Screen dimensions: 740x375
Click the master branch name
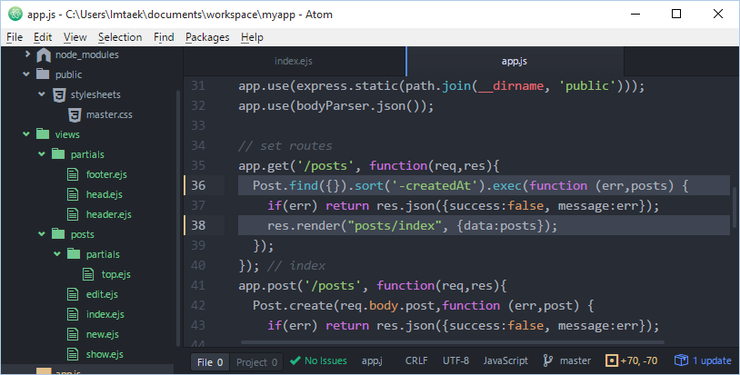click(x=575, y=361)
